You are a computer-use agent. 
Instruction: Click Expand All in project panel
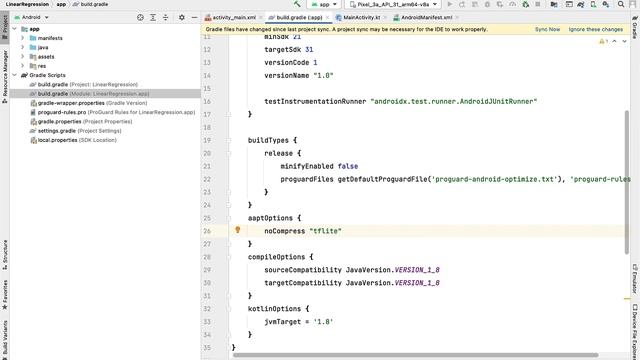pyautogui.click(x=153, y=17)
